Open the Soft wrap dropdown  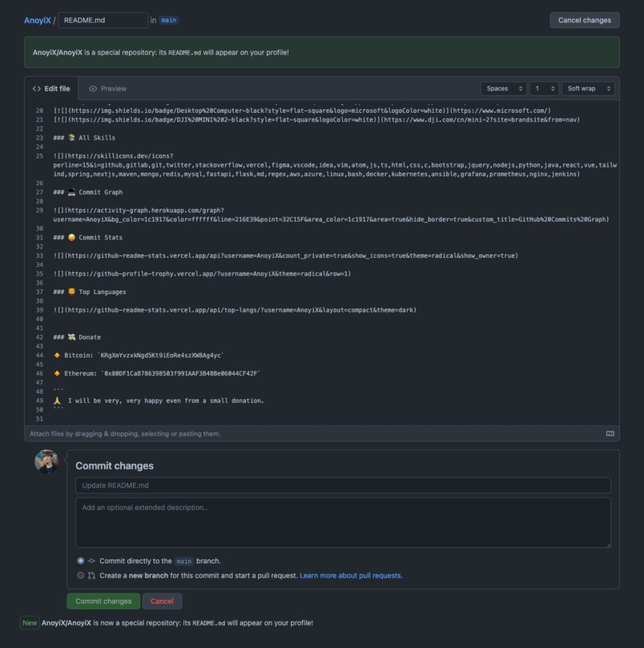(588, 88)
